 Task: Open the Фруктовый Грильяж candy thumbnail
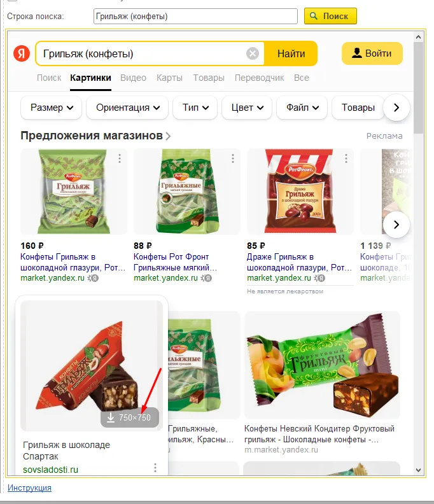tap(323, 365)
